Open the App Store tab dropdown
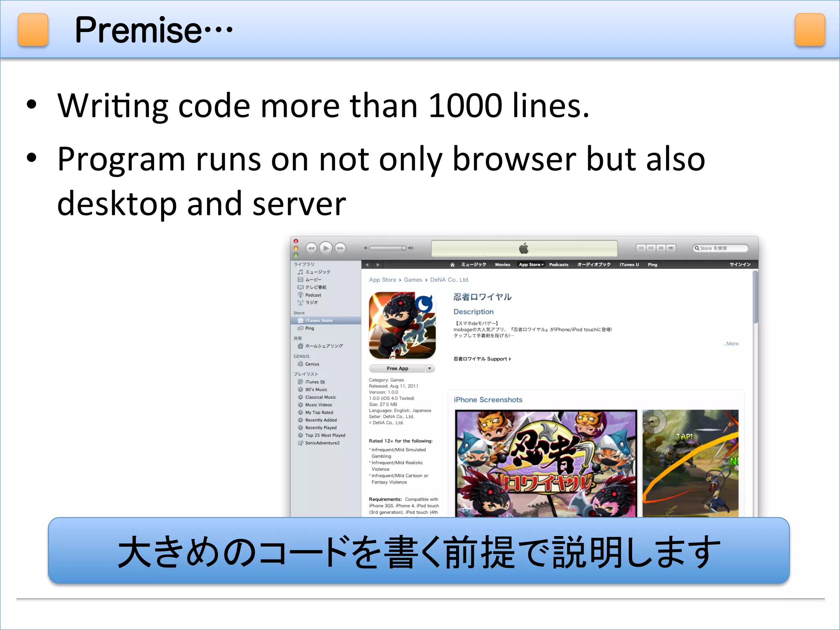 pyautogui.click(x=531, y=265)
